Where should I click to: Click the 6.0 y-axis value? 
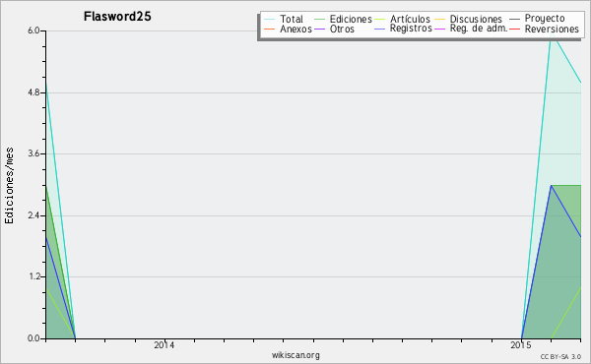33,30
